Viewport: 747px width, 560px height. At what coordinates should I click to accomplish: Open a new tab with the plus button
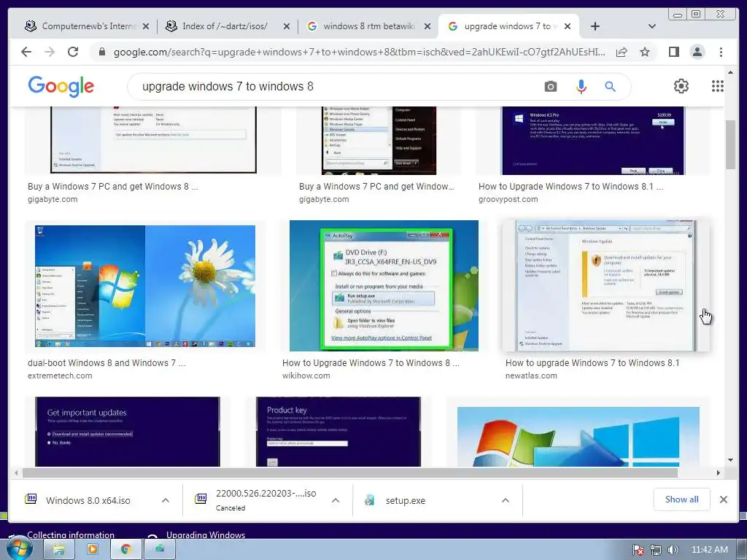tap(595, 26)
